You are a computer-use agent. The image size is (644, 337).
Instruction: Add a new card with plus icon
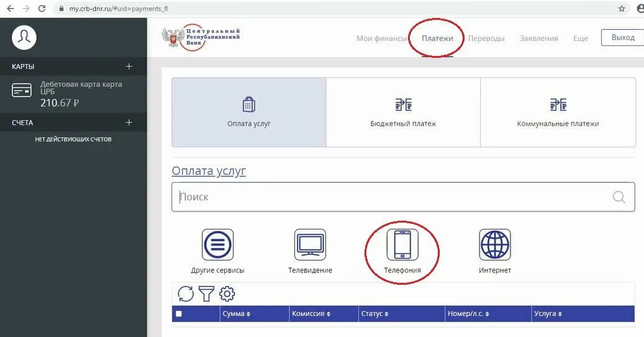coord(129,66)
